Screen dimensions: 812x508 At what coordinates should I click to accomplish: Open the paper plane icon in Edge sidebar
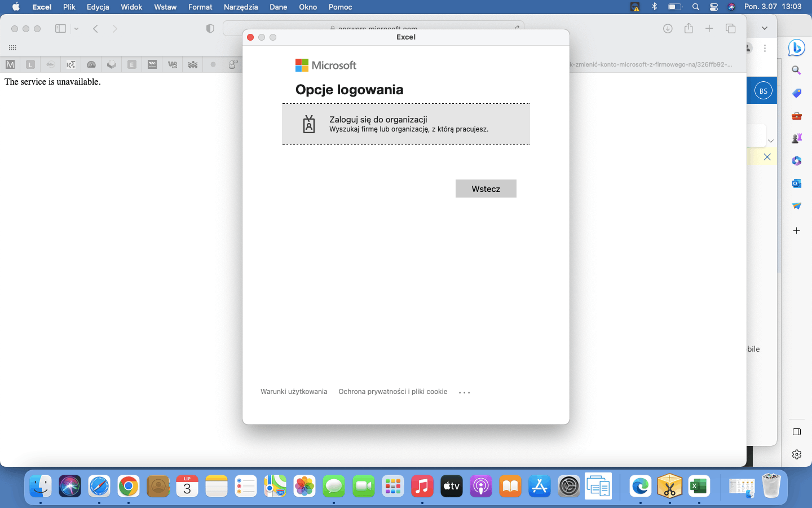coord(796,206)
